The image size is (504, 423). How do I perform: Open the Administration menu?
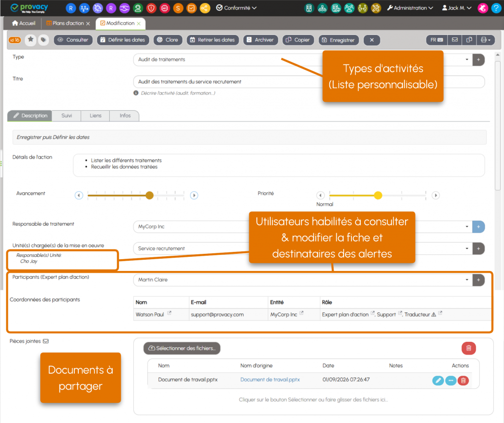410,8
